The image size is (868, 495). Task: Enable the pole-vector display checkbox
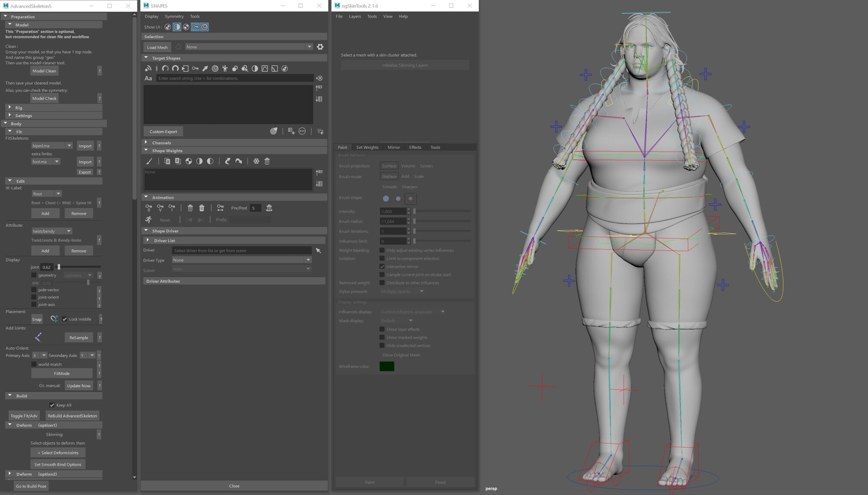[x=34, y=290]
